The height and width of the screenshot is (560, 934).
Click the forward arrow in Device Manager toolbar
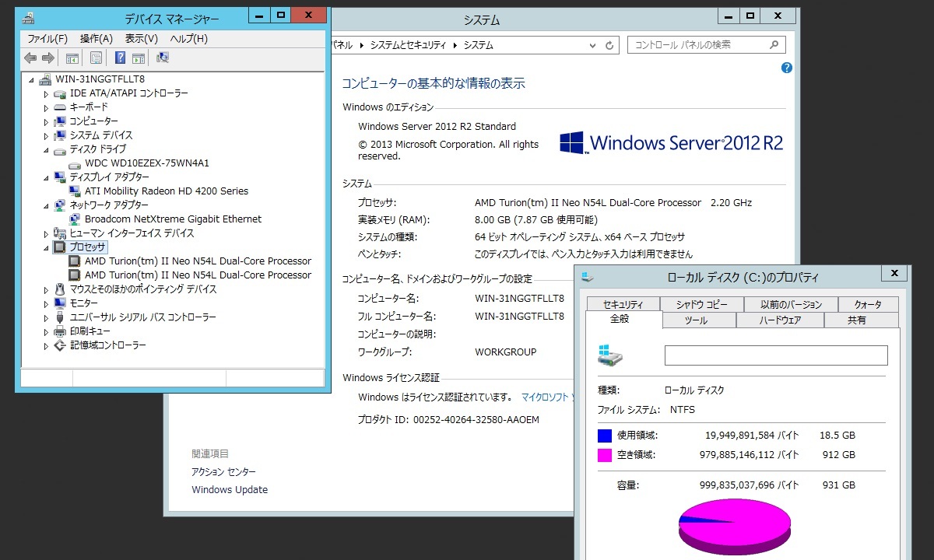click(x=48, y=58)
